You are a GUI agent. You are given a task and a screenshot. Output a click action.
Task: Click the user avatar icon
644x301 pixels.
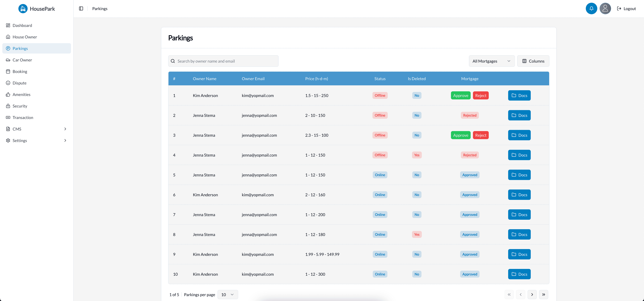tap(605, 8)
